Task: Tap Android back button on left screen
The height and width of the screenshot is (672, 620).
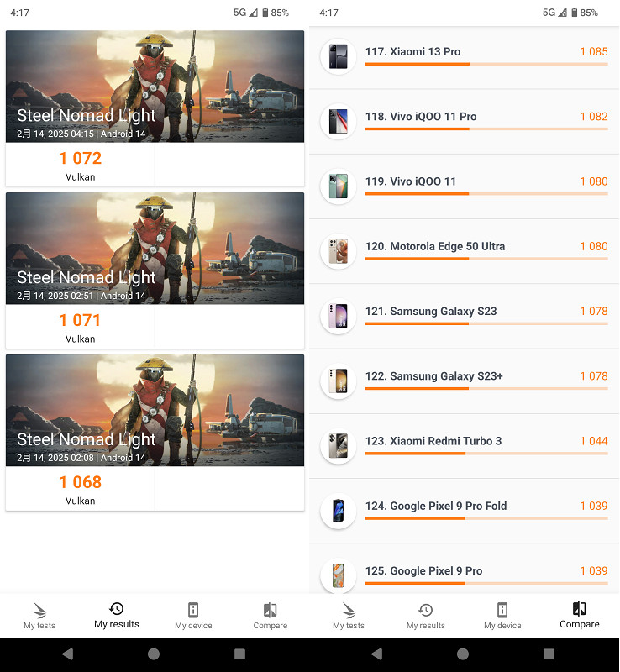Action: tap(68, 654)
